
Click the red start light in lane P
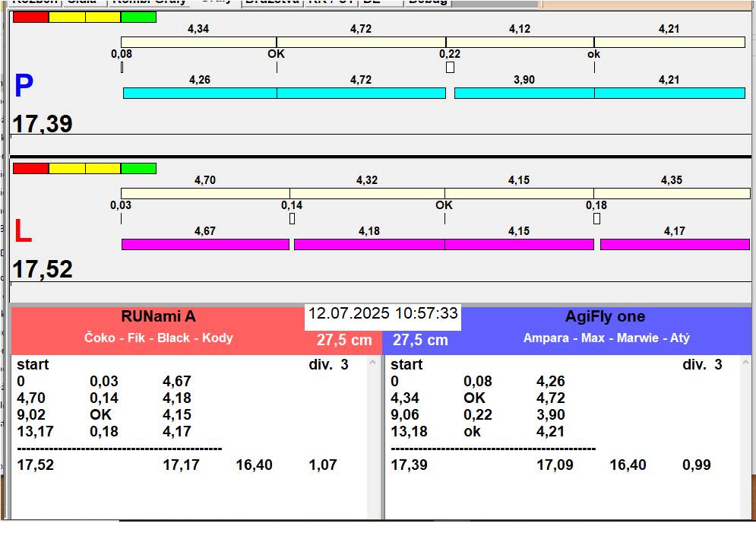[x=30, y=17]
